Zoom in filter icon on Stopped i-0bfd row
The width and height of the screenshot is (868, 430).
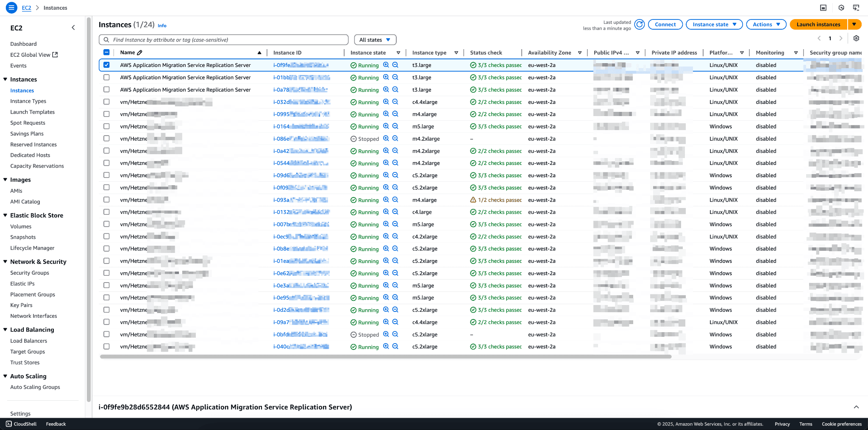click(386, 334)
